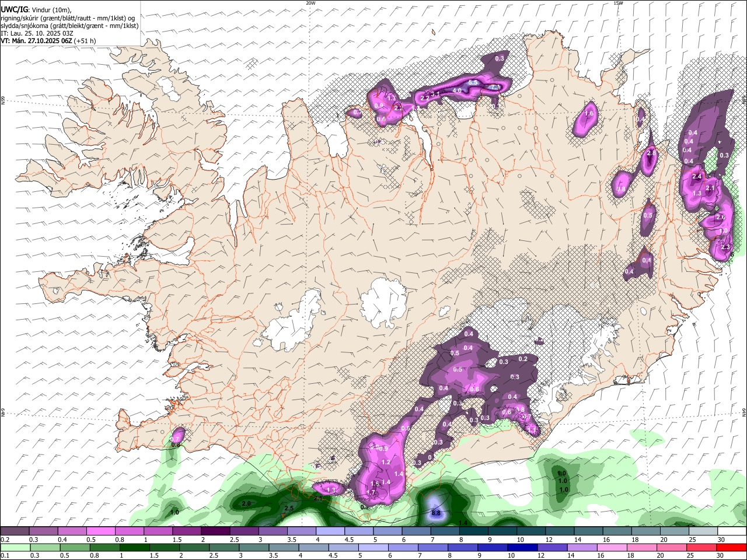
Task: Click the 'slydda/snjókoma (grátt/bleikt/grænt' description line
Action: 69,26
